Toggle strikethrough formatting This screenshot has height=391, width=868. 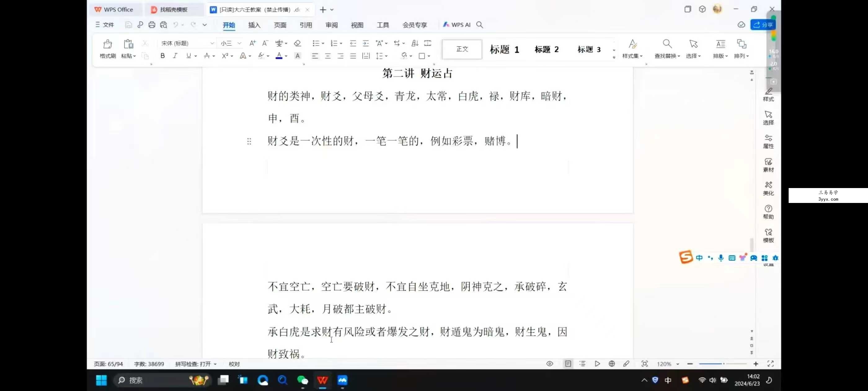pyautogui.click(x=207, y=56)
